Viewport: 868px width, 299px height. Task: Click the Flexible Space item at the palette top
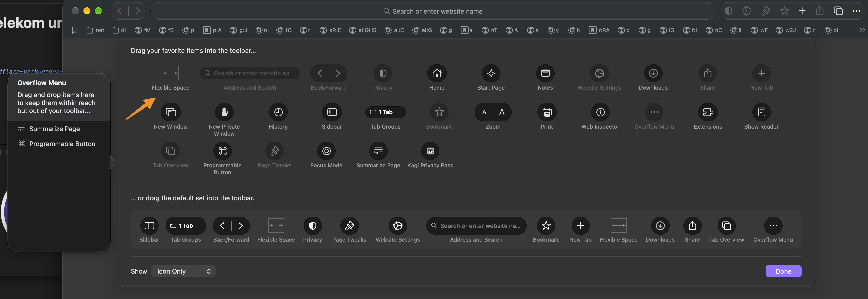click(170, 73)
